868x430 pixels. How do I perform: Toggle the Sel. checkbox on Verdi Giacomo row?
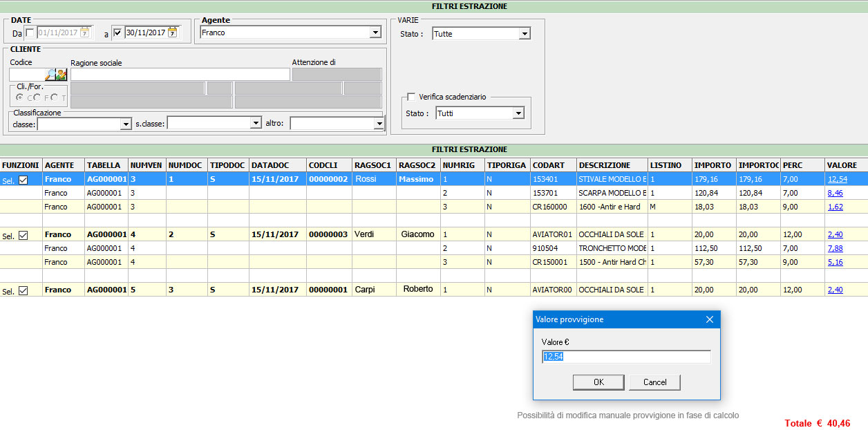tap(23, 235)
